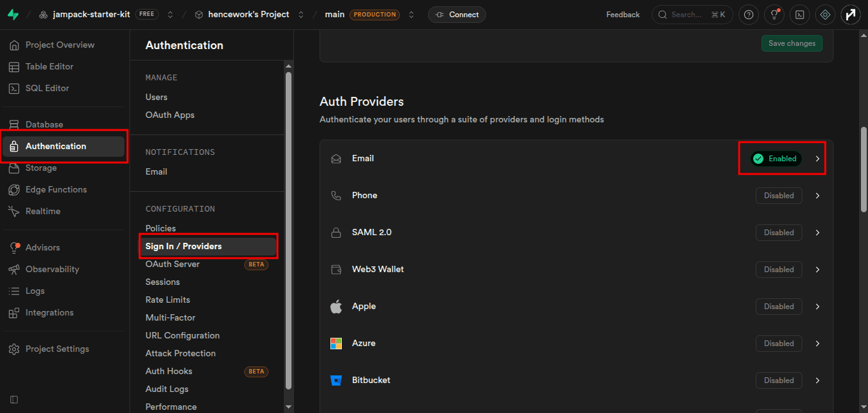This screenshot has width=868, height=413.
Task: Open the help question-mark icon
Action: coord(749,15)
